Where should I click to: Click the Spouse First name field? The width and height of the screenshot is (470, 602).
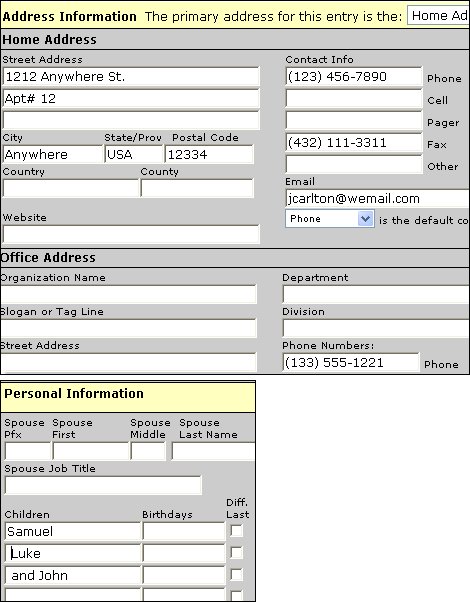pyautogui.click(x=91, y=451)
